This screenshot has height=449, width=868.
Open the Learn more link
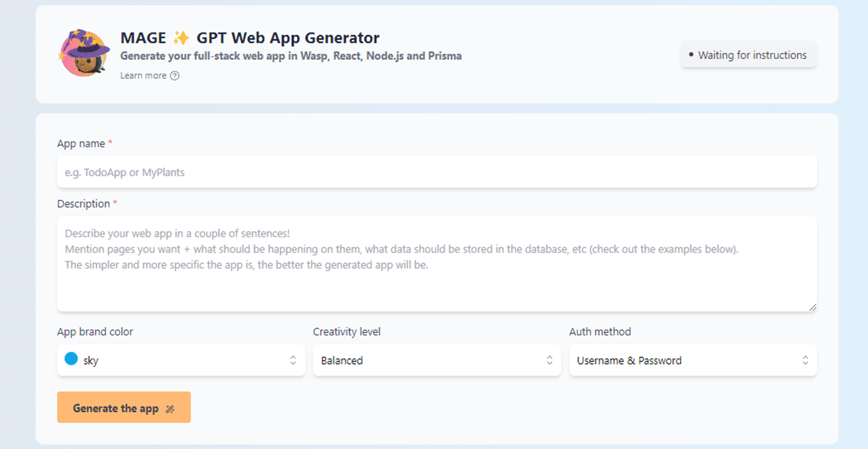pos(150,76)
